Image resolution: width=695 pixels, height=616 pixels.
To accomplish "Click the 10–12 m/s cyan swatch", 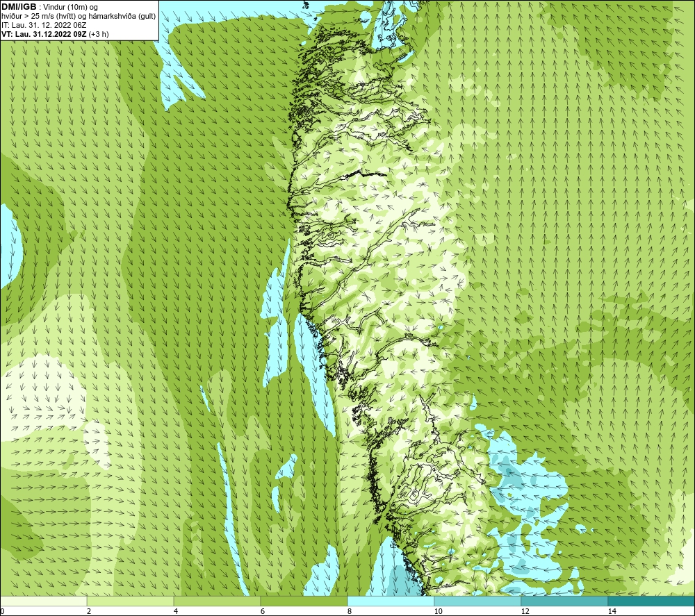I will 478,601.
